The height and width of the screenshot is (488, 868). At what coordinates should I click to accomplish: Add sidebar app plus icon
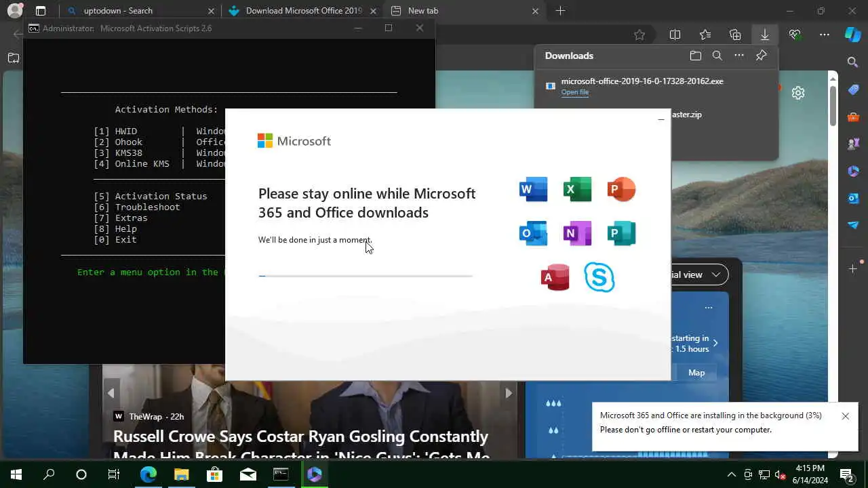pos(853,269)
